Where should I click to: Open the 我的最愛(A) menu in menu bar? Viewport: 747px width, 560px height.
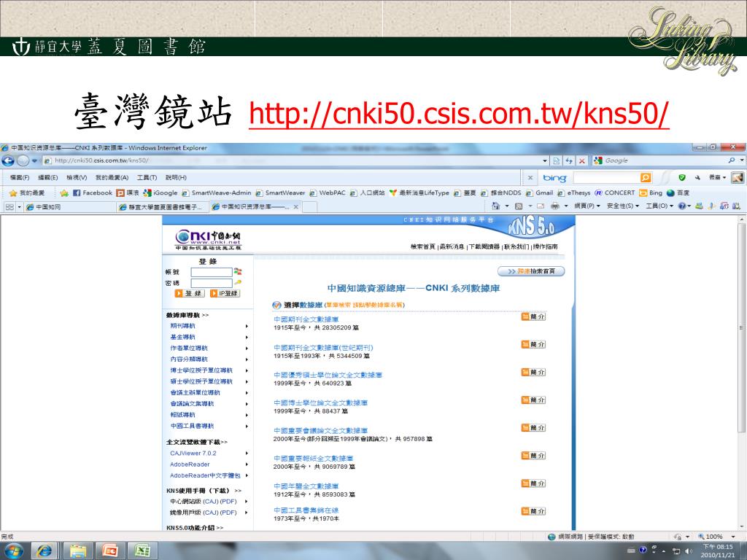tap(112, 178)
